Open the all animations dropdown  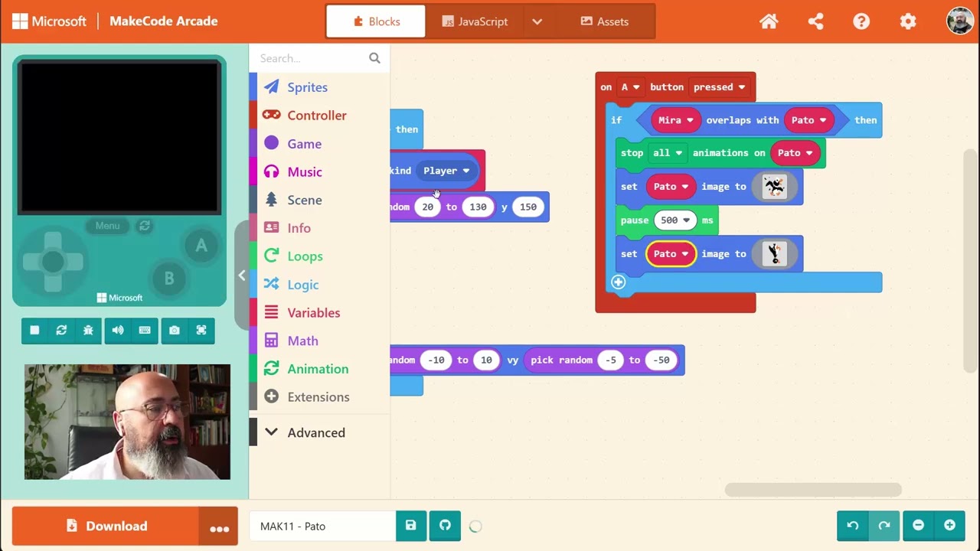tap(667, 153)
